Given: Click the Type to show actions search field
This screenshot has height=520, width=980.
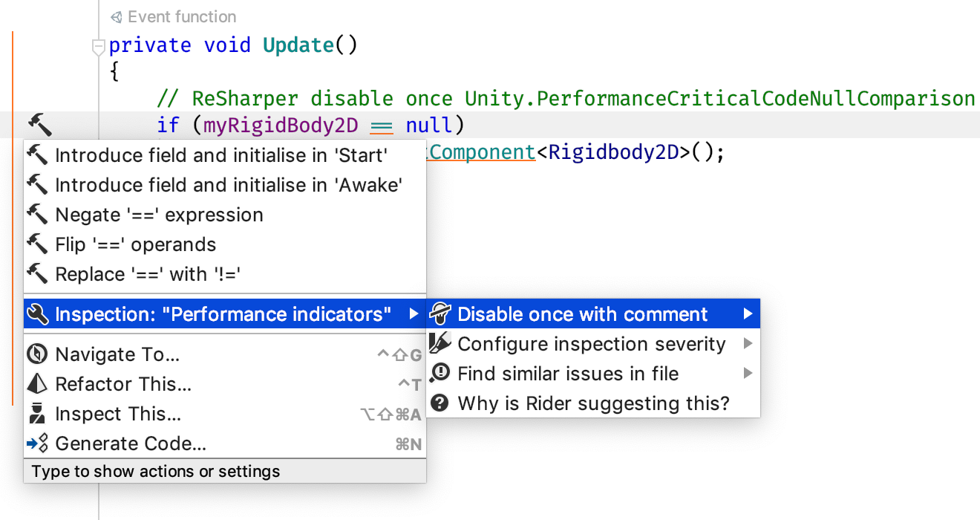Looking at the screenshot, I should 225,471.
